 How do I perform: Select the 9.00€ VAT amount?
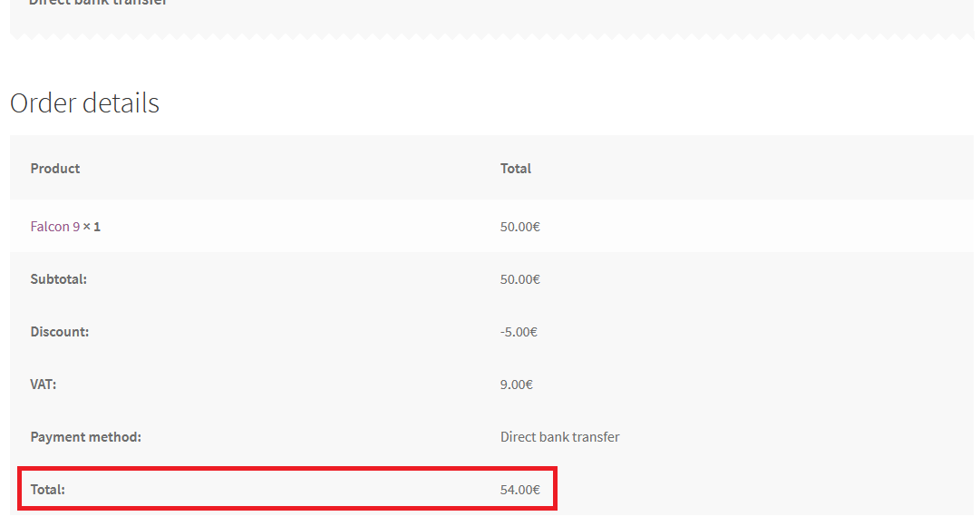point(517,385)
